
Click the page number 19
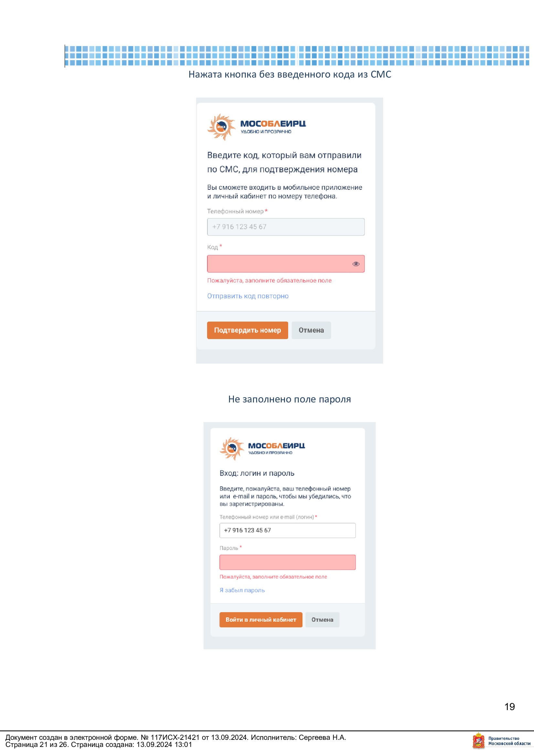pyautogui.click(x=510, y=707)
